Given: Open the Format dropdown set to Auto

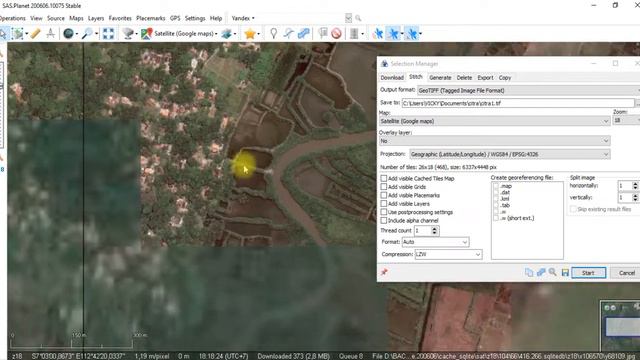Looking at the screenshot, I should coord(435,242).
